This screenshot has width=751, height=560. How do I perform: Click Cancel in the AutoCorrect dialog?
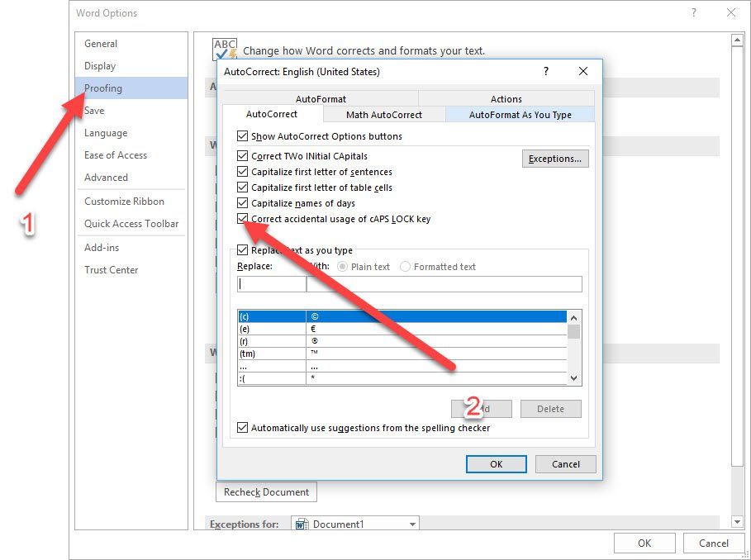pyautogui.click(x=566, y=464)
